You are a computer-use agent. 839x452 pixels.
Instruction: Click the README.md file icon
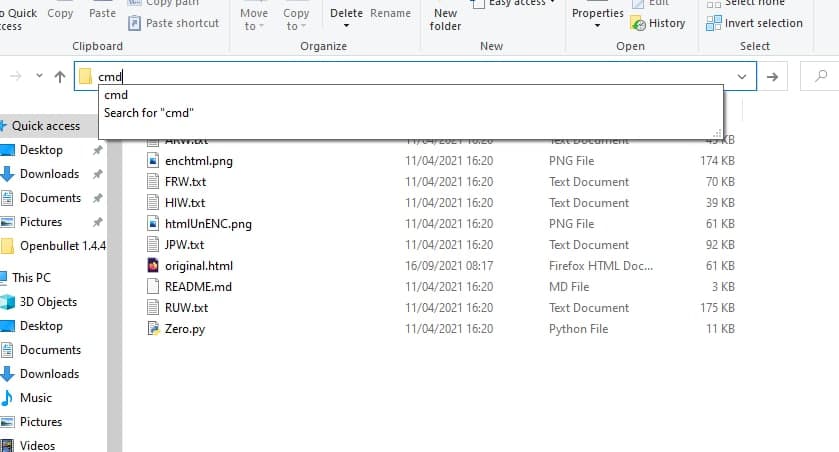click(x=153, y=287)
